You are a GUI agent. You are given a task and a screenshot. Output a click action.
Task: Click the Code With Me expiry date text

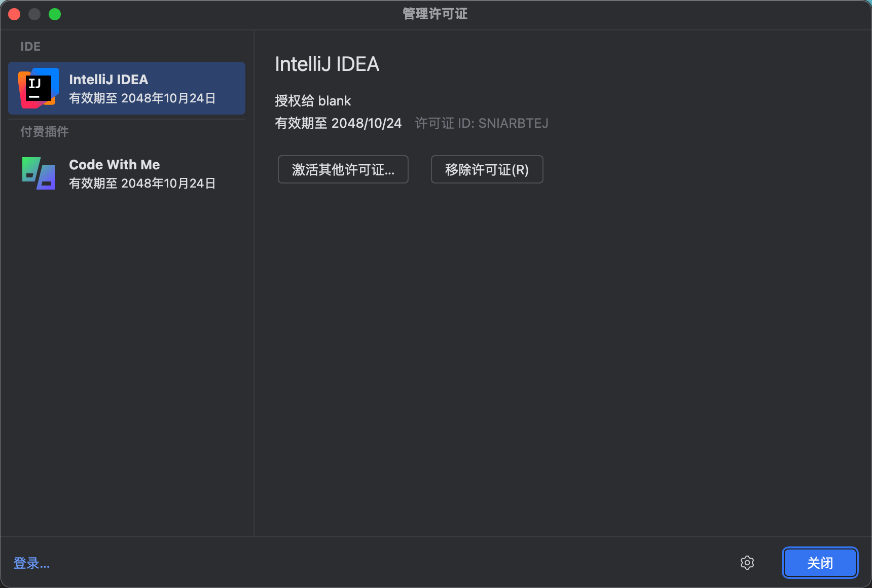click(x=142, y=183)
